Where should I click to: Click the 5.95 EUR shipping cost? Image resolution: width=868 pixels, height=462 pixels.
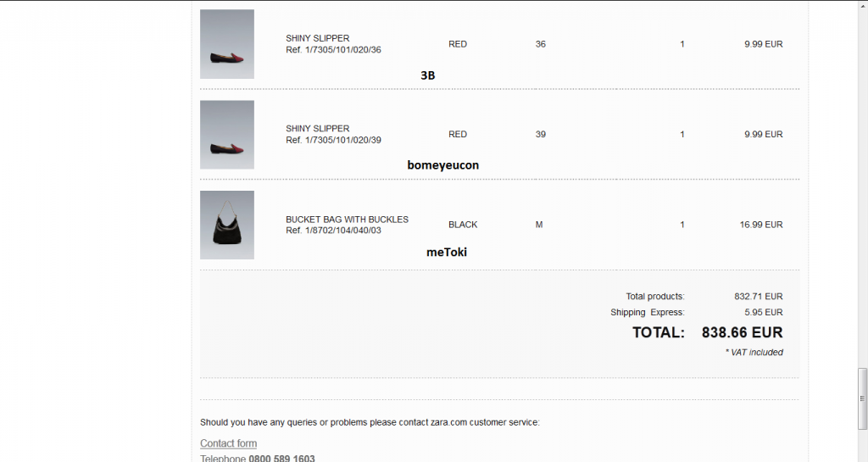tap(764, 312)
